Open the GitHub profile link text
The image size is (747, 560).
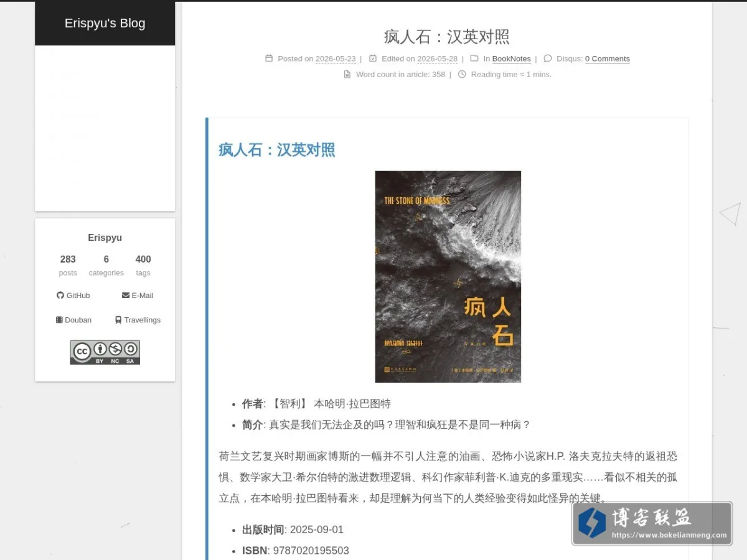pos(78,296)
